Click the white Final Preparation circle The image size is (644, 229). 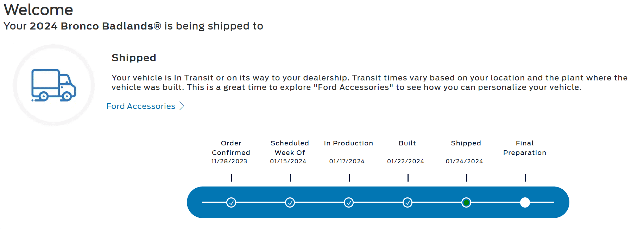[525, 203]
